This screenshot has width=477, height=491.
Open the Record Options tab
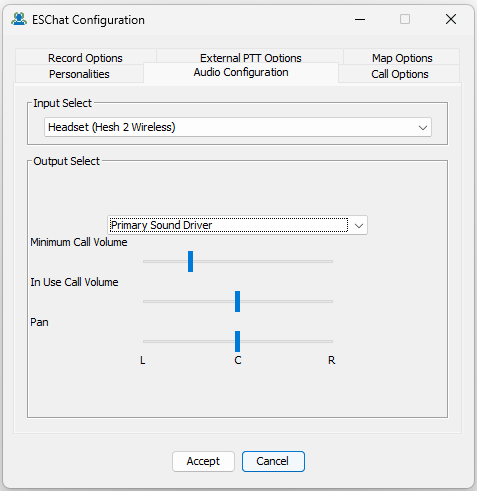[85, 57]
